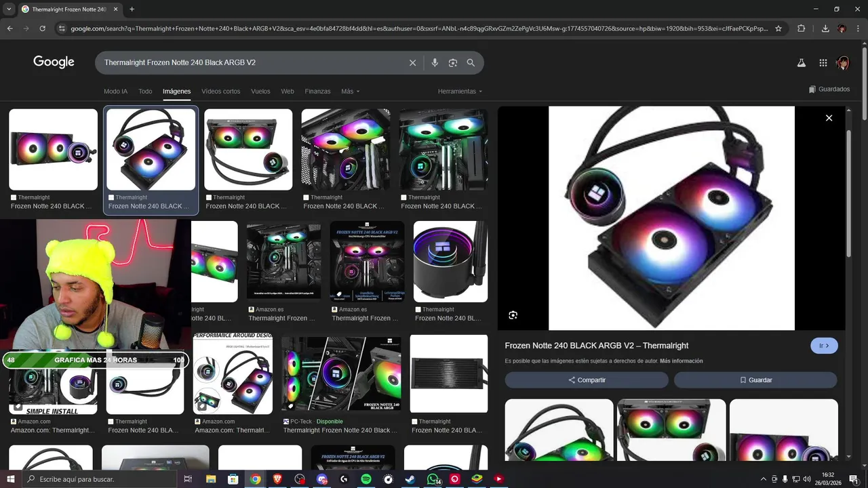Open Frozen Notte 240 BLACK ARGB V2 title link

tap(597, 346)
